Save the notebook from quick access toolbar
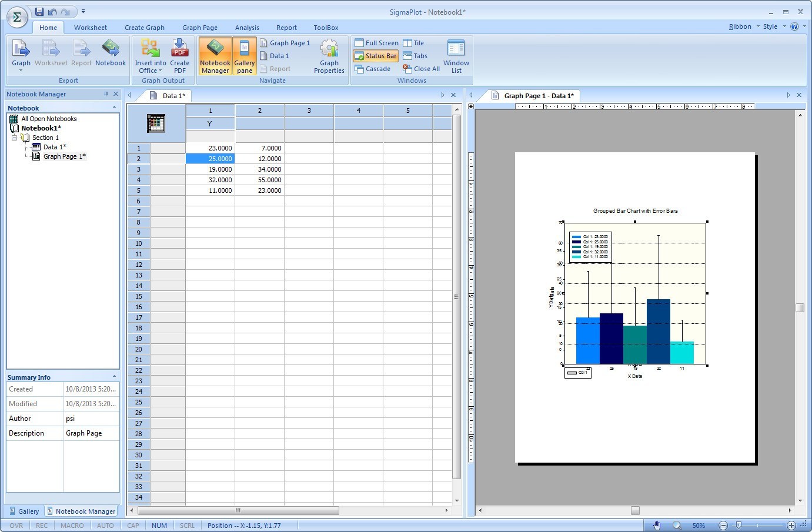Image resolution: width=812 pixels, height=532 pixels. tap(39, 12)
